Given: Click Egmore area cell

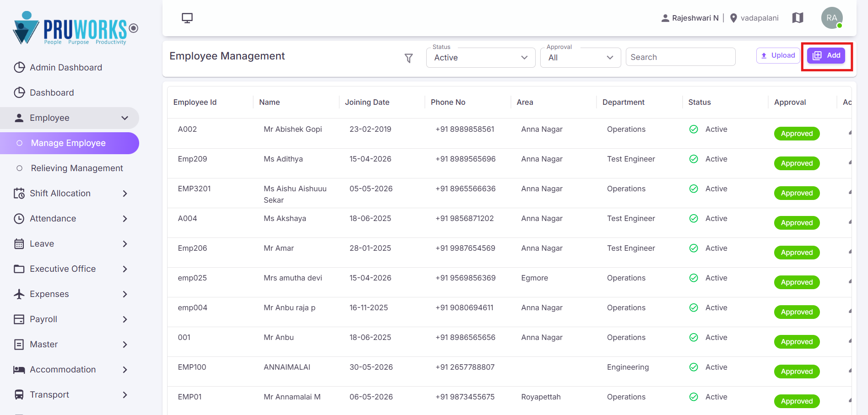Looking at the screenshot, I should (x=535, y=278).
